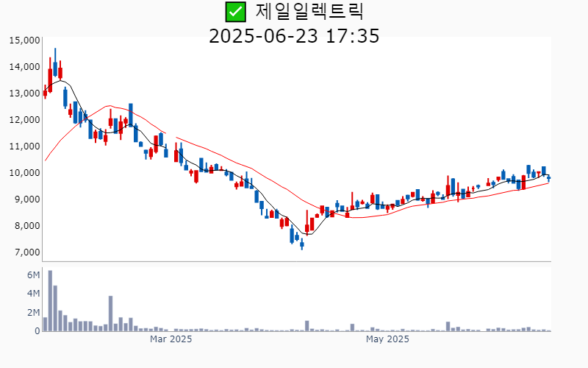
Task: Click the stock name title 제일일렉트릭
Action: tap(309, 12)
